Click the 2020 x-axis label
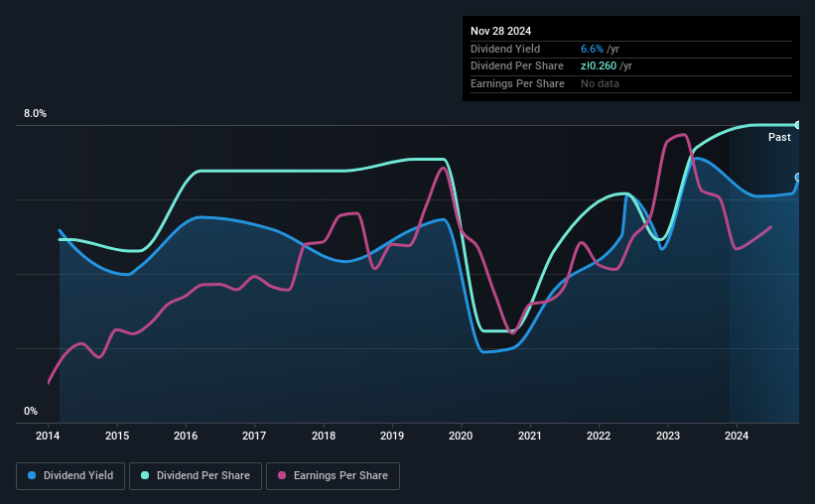 461,436
